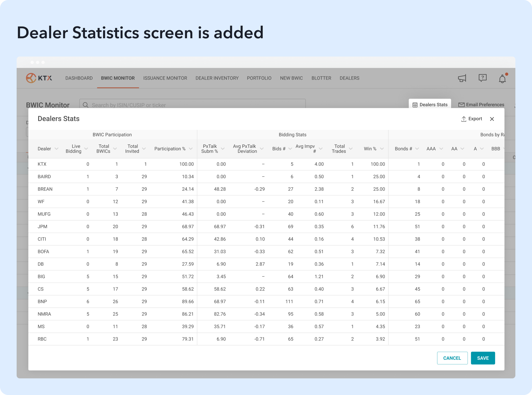The image size is (532, 395).
Task: Click the megaphone announcements icon
Action: [462, 78]
